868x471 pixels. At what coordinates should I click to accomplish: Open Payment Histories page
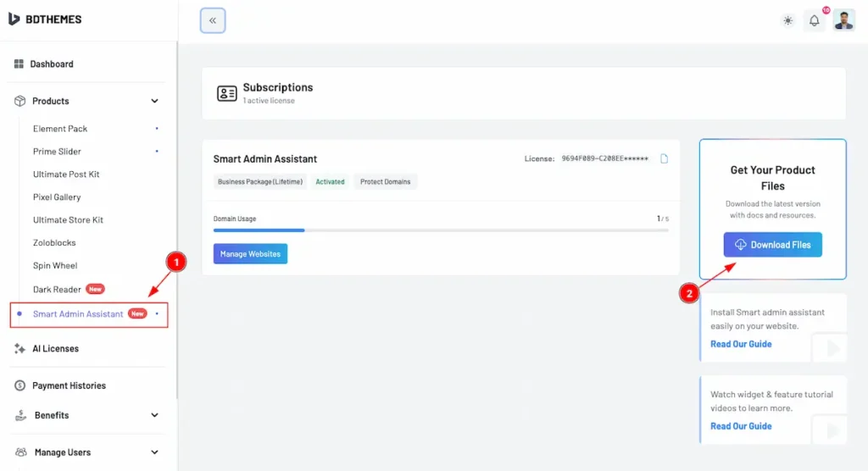tap(69, 385)
